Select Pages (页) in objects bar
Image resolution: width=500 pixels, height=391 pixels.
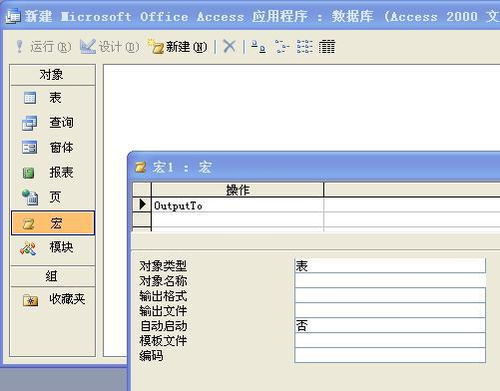(x=53, y=197)
